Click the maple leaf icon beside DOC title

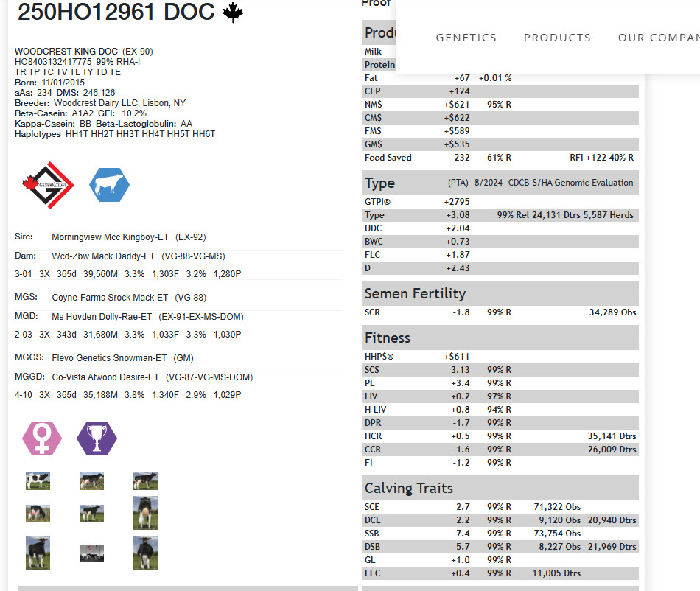(233, 13)
